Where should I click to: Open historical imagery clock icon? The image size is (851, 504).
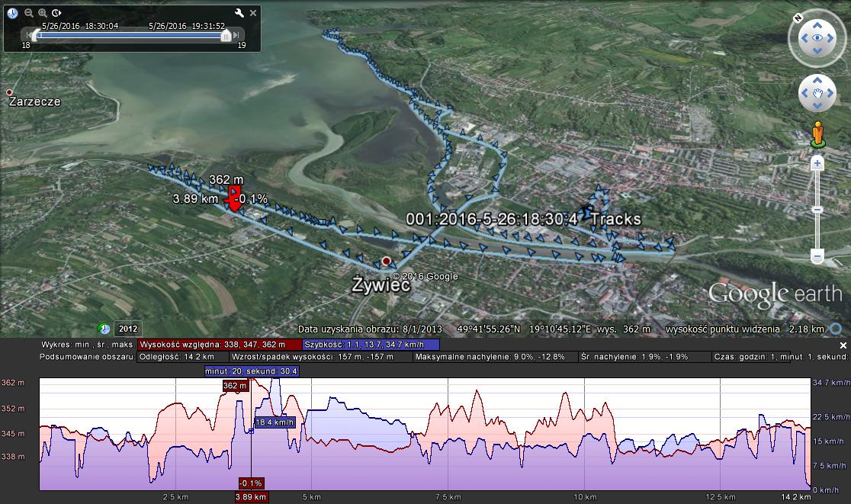click(x=104, y=328)
